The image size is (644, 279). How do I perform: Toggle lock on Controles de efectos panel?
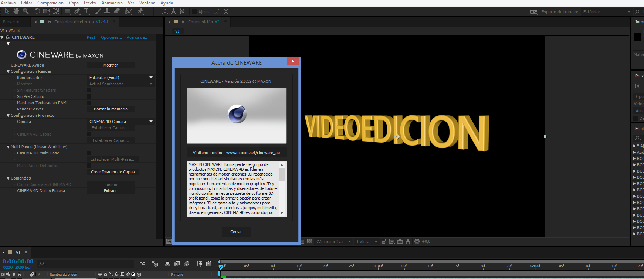[49, 22]
